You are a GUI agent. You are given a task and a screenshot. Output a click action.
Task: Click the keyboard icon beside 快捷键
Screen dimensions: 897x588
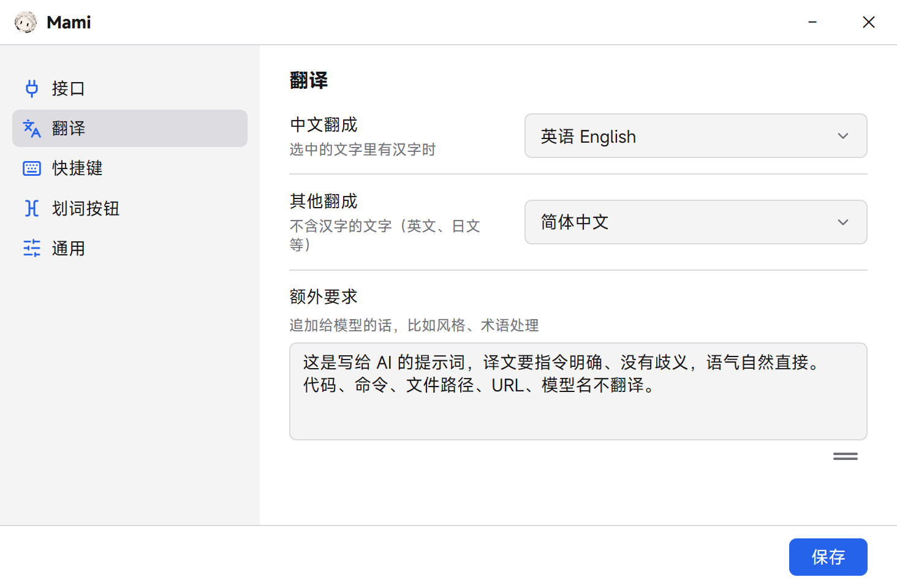click(x=32, y=168)
